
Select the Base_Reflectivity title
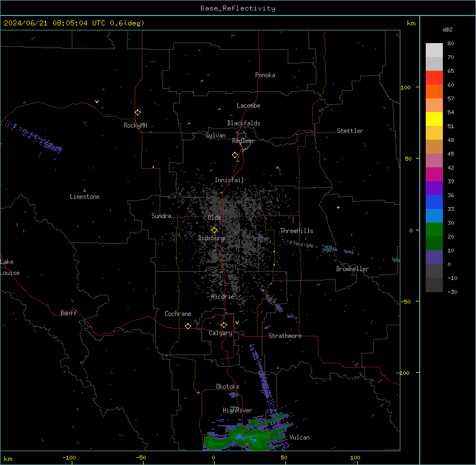pyautogui.click(x=238, y=8)
